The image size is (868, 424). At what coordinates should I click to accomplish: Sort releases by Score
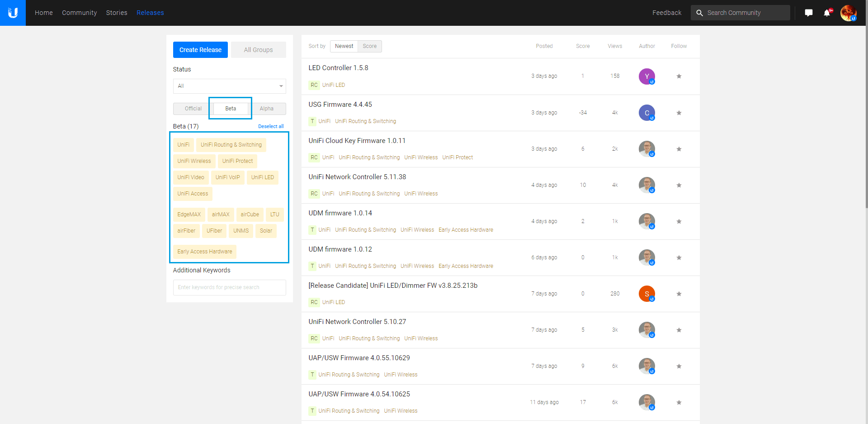369,46
